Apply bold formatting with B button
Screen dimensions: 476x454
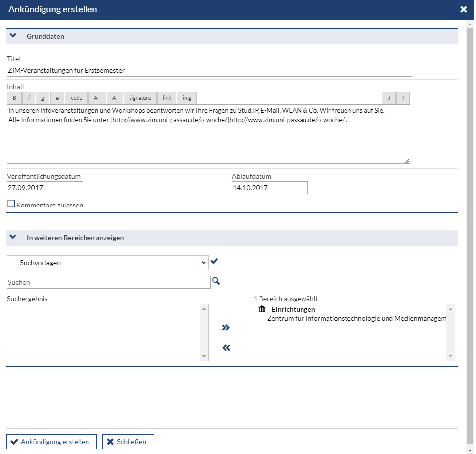(x=14, y=98)
